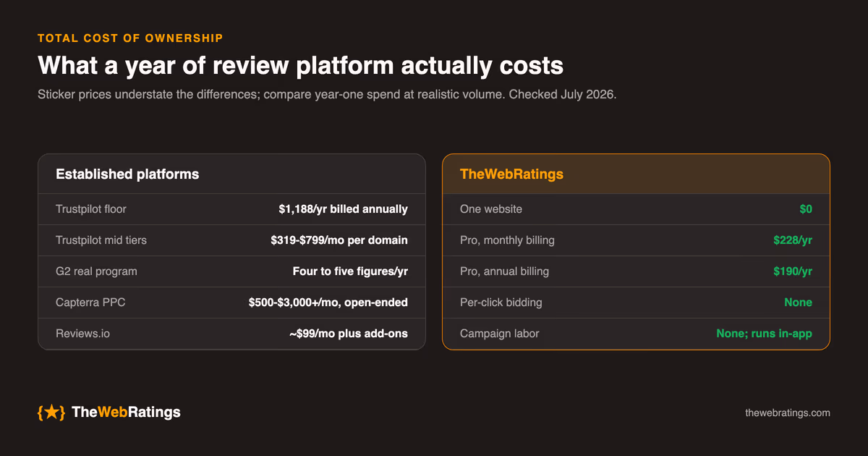Screen dimensions: 868x456
Task: Click the subtitle about sticker prices
Action: [327, 95]
